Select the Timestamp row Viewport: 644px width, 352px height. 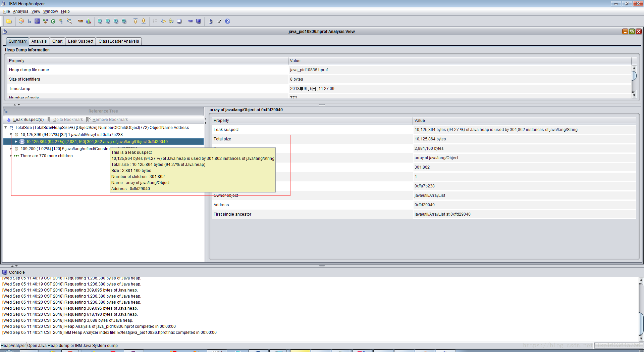pyautogui.click(x=319, y=89)
